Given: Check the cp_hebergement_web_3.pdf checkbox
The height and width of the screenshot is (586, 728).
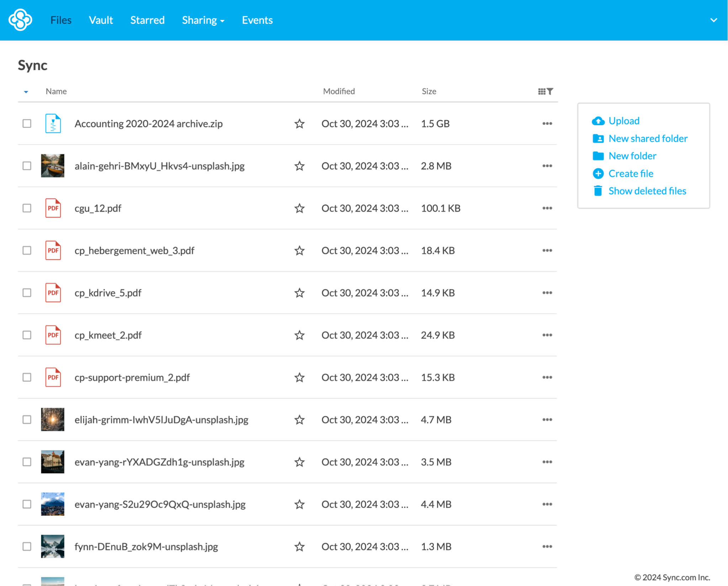Looking at the screenshot, I should (27, 250).
